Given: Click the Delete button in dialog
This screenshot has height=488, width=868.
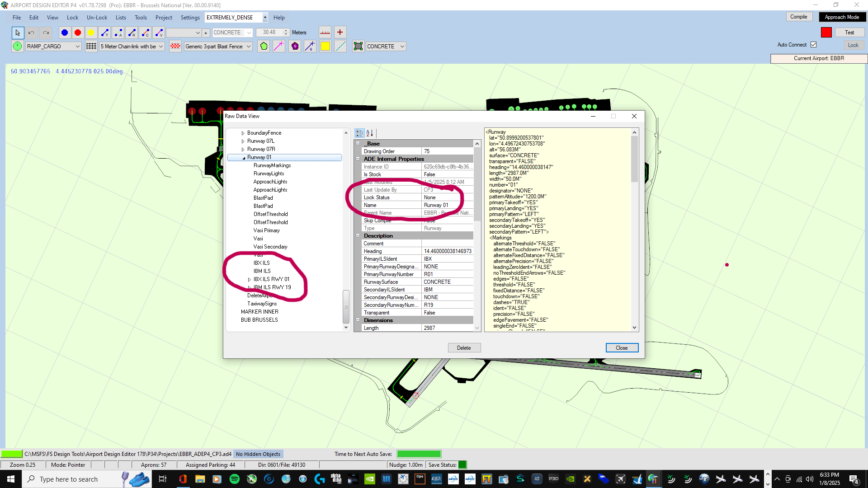Looking at the screenshot, I should click(464, 348).
